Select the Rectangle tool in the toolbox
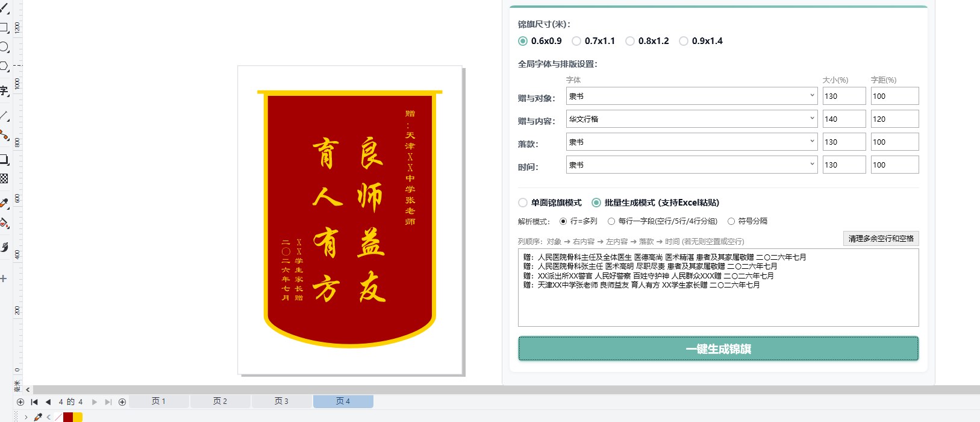 click(4, 28)
